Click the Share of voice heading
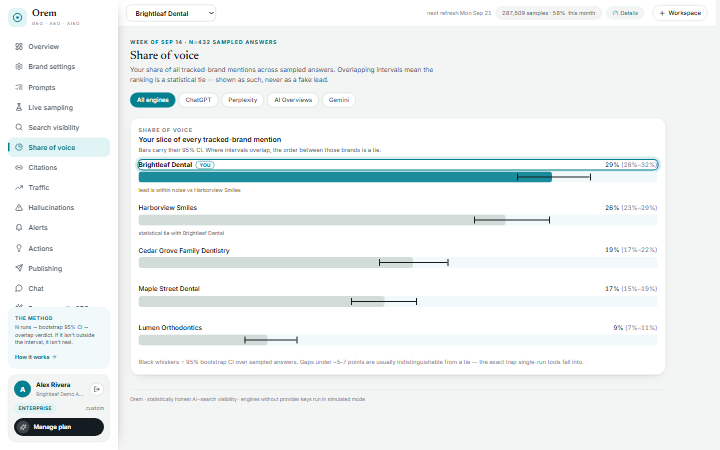Image resolution: width=720 pixels, height=450 pixels. click(x=164, y=55)
